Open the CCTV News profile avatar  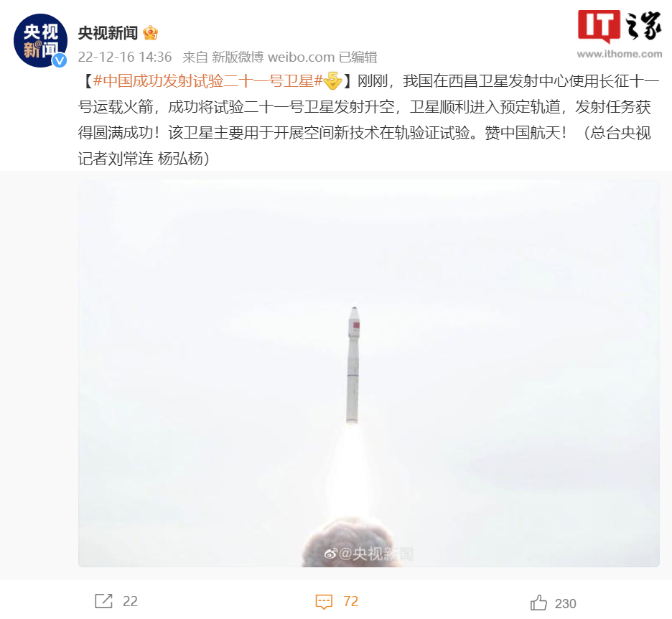[x=40, y=41]
